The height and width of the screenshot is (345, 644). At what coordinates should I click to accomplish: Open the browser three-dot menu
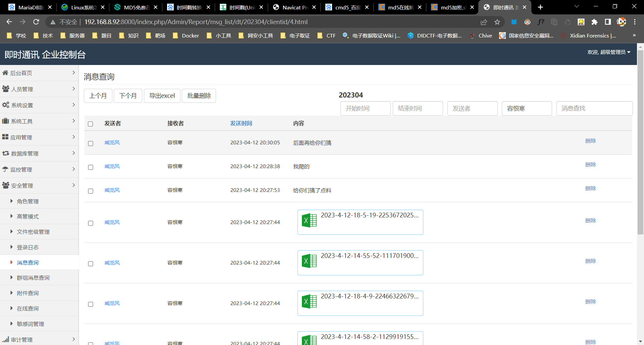(x=635, y=22)
